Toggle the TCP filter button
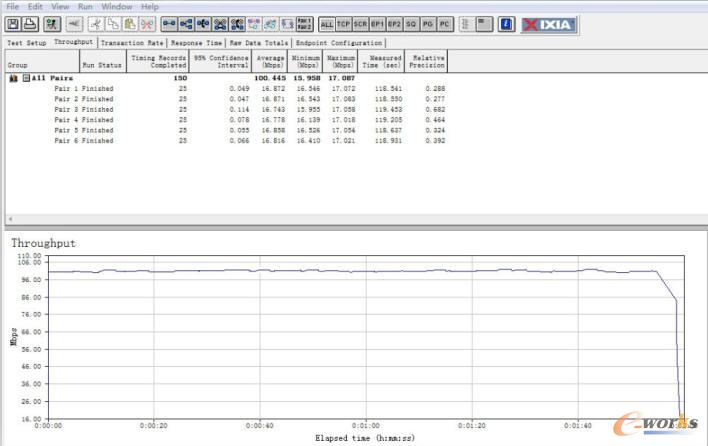The height and width of the screenshot is (446, 708). [x=343, y=23]
